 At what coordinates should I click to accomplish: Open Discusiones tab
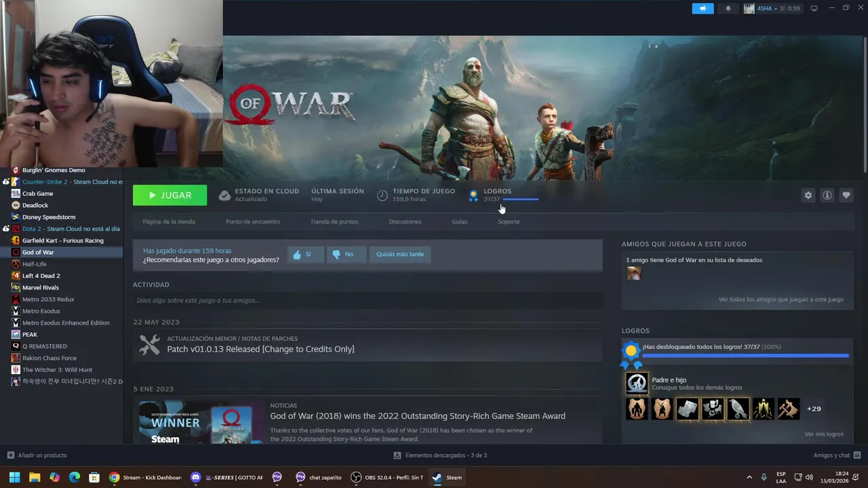click(x=405, y=222)
